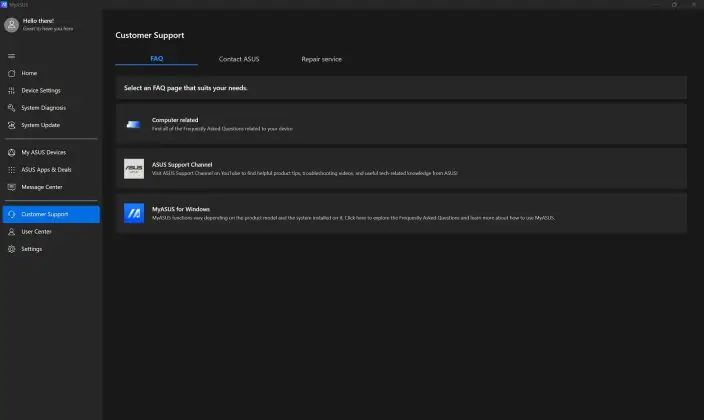Collapse the sidebar with the hamburger icon
Viewport: 704px width, 420px height.
point(12,56)
